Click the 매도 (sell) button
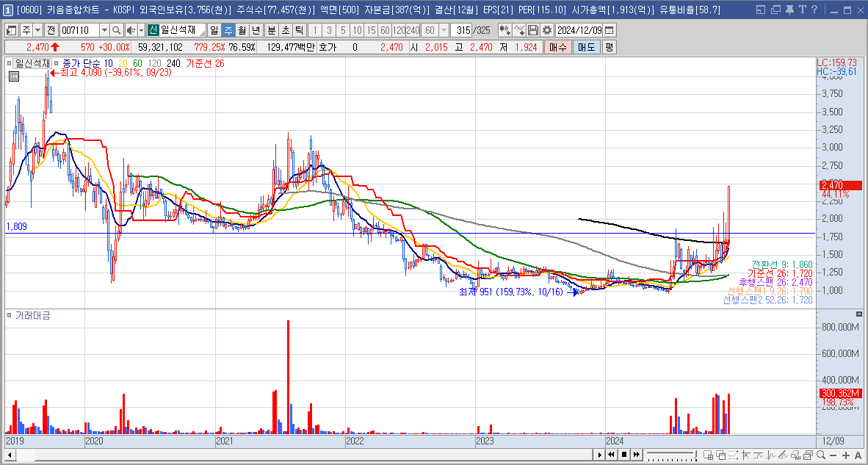 tap(586, 48)
